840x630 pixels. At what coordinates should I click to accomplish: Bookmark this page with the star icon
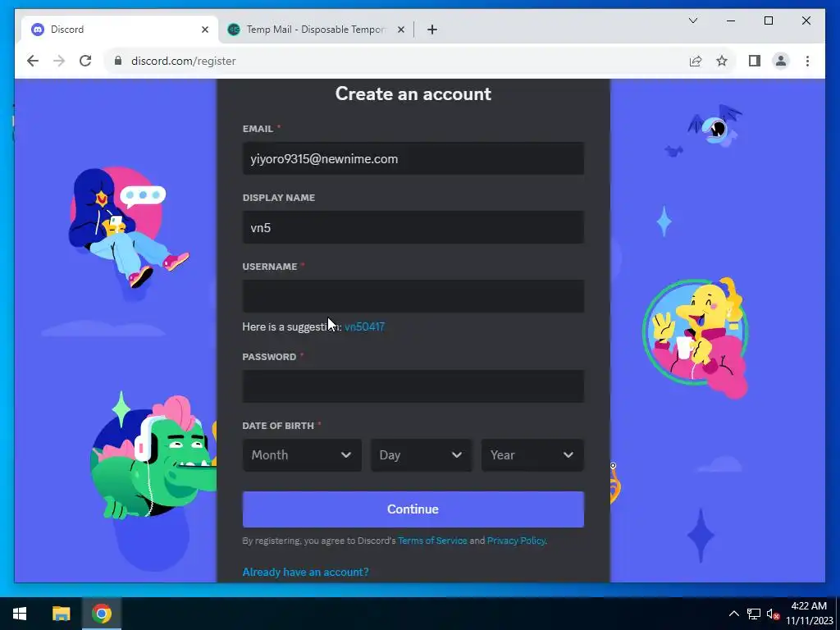pyautogui.click(x=722, y=61)
